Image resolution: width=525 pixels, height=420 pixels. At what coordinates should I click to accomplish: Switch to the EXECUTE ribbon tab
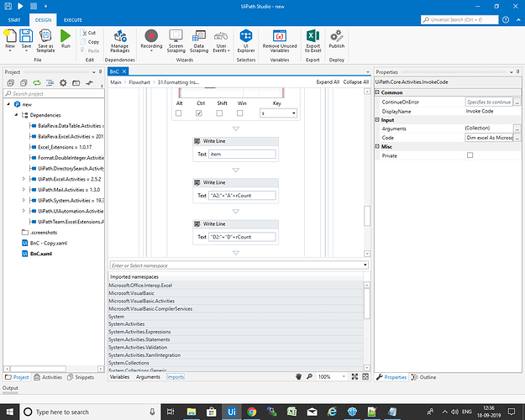(72, 20)
